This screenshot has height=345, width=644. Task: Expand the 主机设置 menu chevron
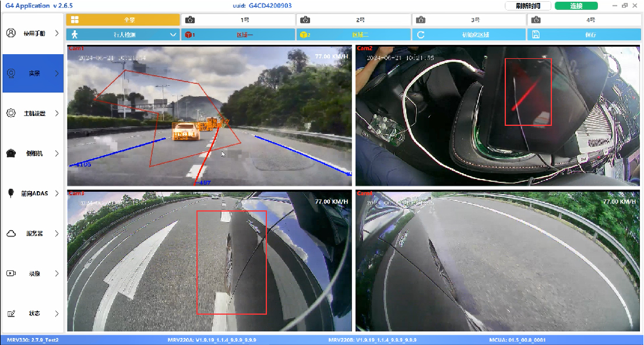coord(57,113)
